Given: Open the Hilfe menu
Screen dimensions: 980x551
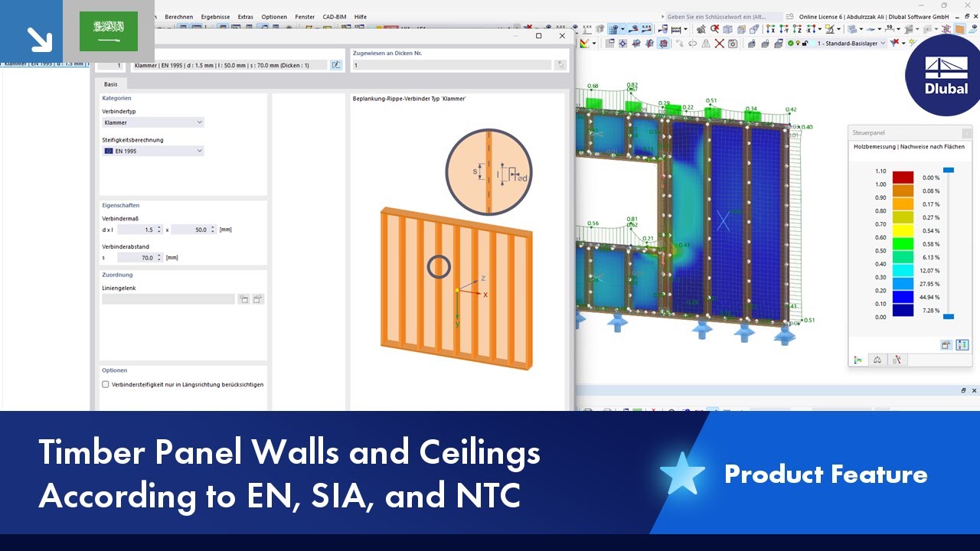Looking at the screenshot, I should click(x=360, y=16).
